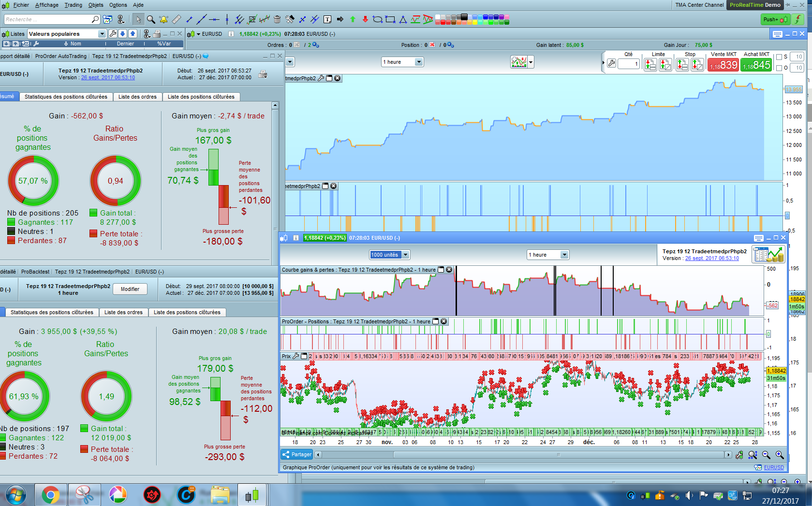Screen dimensions: 812x506
Task: Enable the O checkbox in order panel
Action: [779, 68]
